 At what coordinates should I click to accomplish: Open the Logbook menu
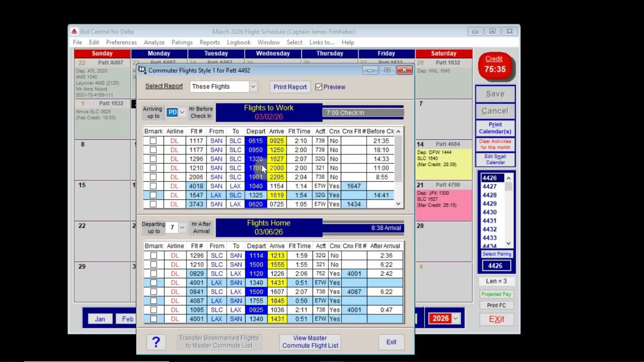(238, 42)
